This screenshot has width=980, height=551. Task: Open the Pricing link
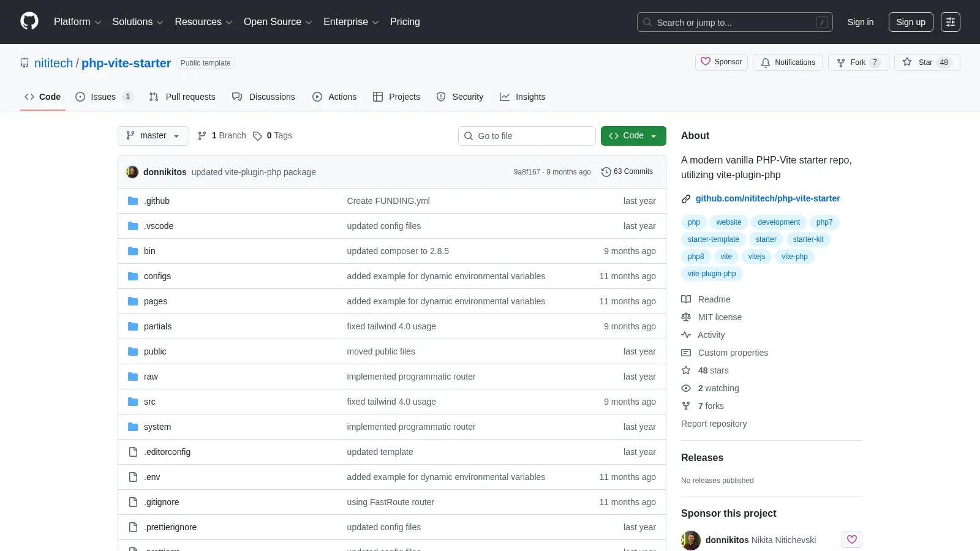(x=405, y=22)
